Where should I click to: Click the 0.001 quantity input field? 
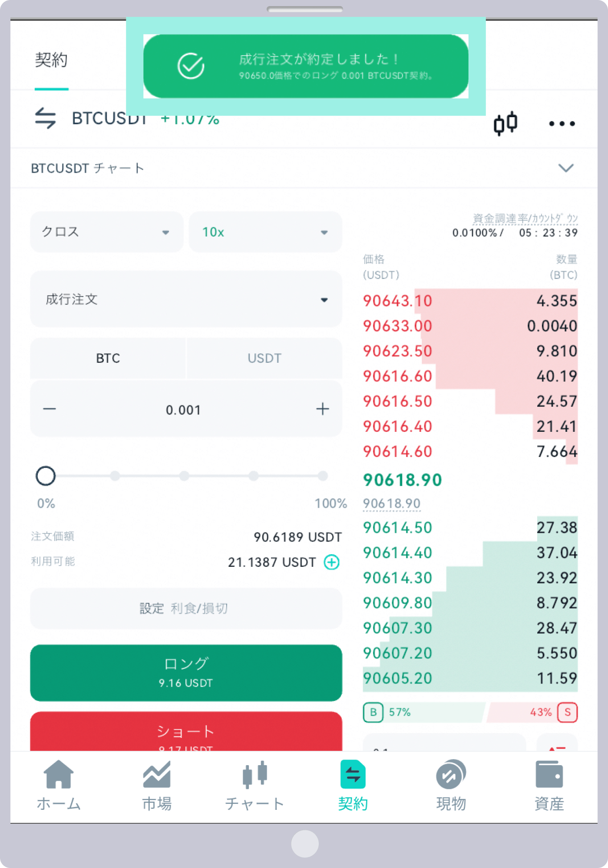point(183,410)
